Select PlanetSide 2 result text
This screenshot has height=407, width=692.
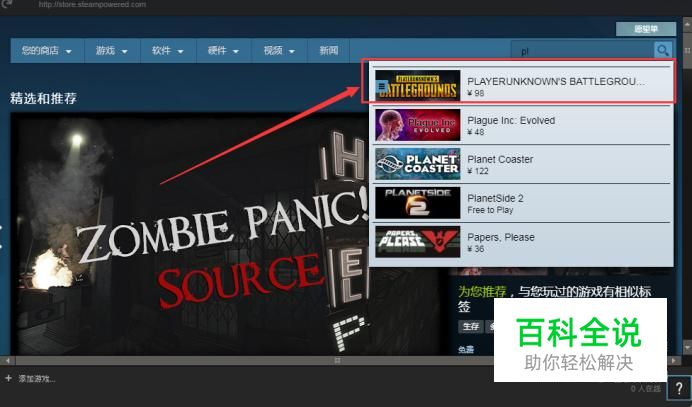[495, 198]
